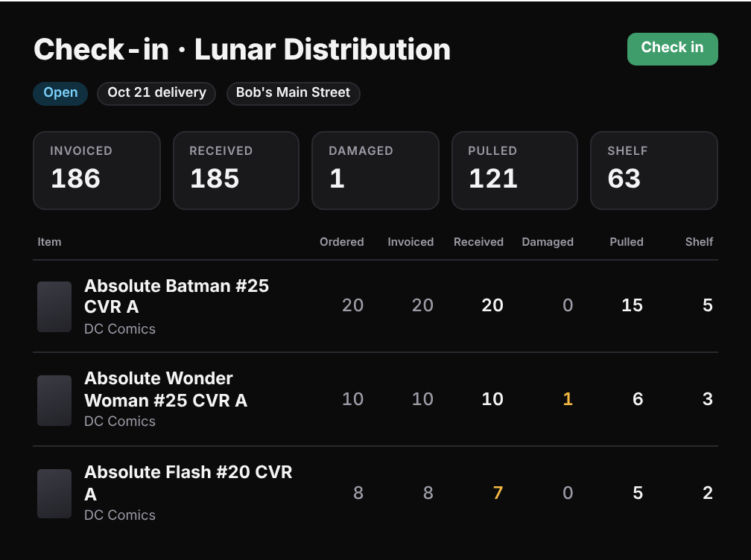Click the Oct 21 delivery tag

point(156,93)
